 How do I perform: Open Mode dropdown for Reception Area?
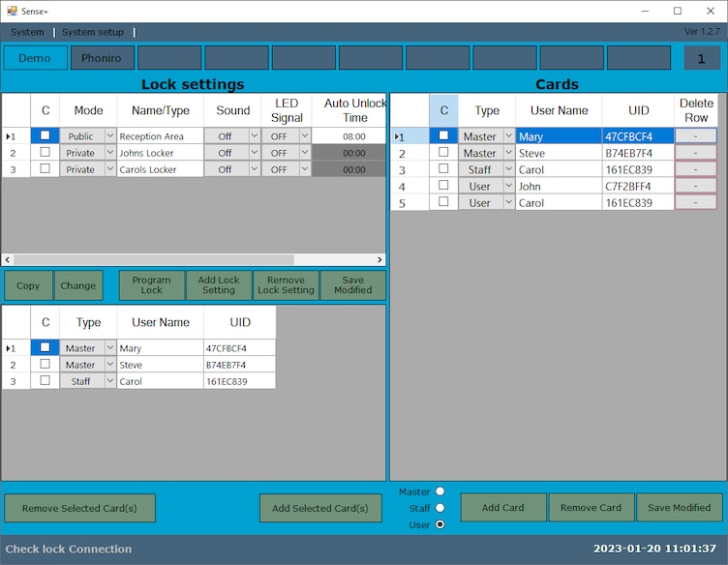[110, 135]
